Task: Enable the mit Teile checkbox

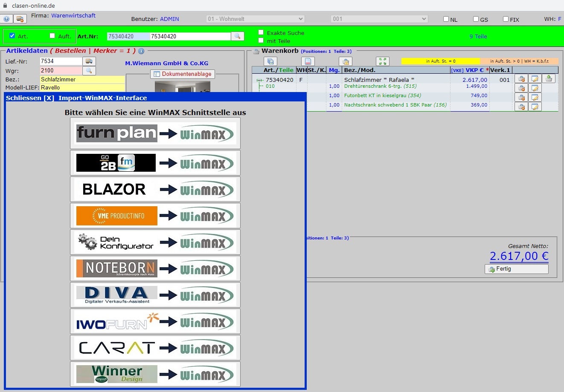Action: pyautogui.click(x=261, y=40)
